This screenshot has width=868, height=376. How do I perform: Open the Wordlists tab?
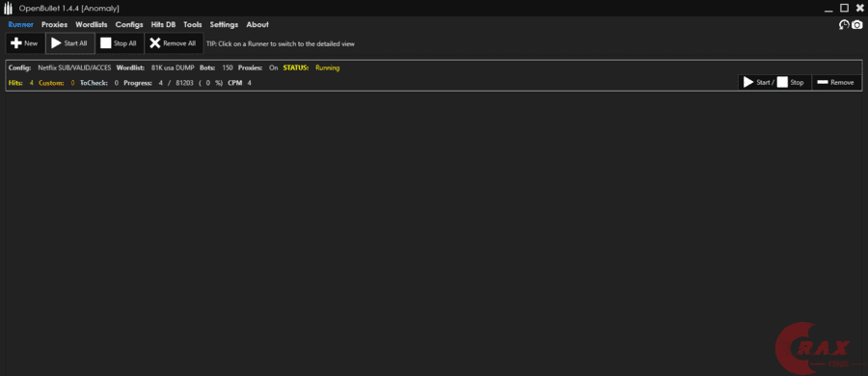(x=92, y=25)
